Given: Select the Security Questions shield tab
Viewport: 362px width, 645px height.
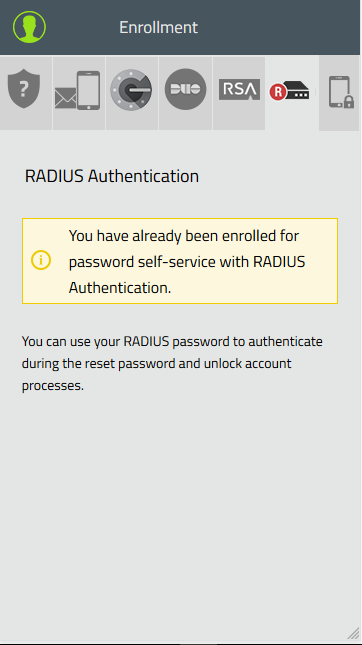Looking at the screenshot, I should 26,93.
